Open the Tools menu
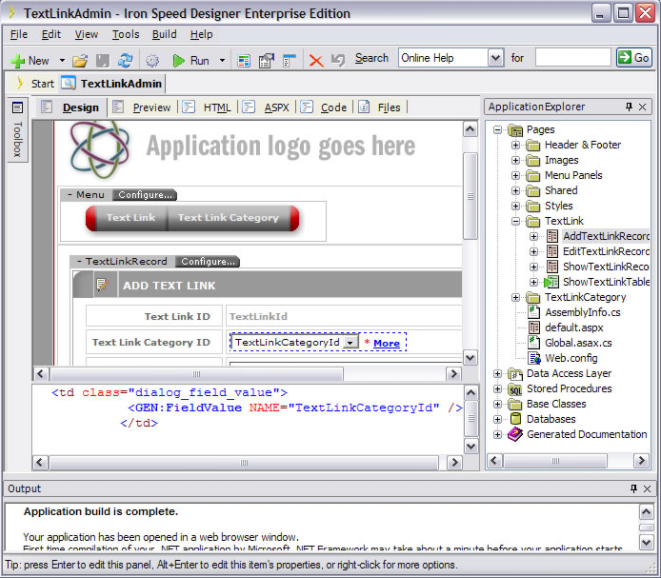 125,34
